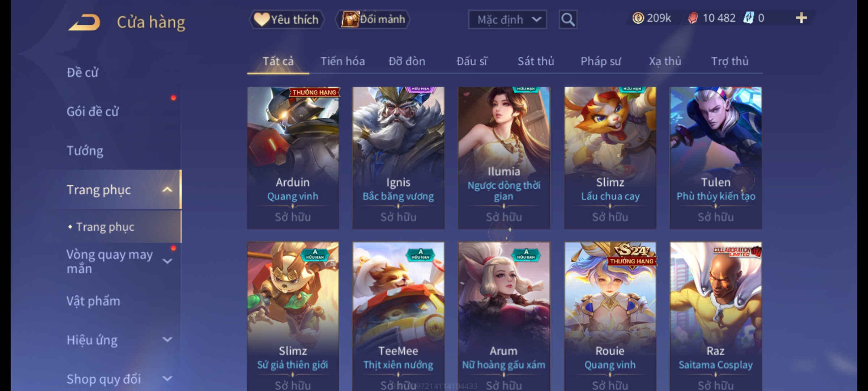The image size is (868, 391).
Task: Switch to the Tiến hóa tab
Action: [342, 61]
